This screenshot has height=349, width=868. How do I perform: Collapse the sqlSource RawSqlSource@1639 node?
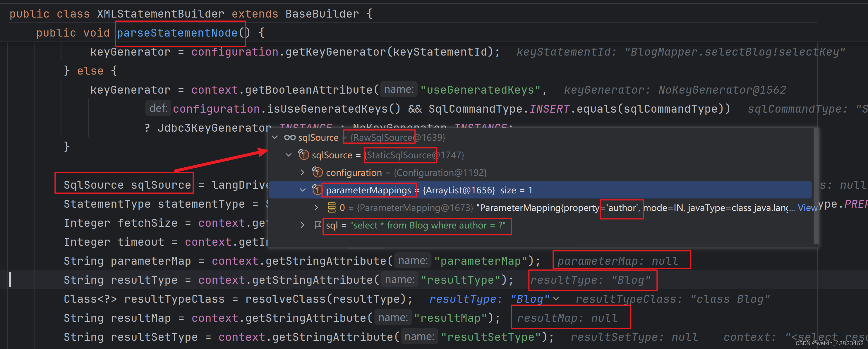point(275,137)
